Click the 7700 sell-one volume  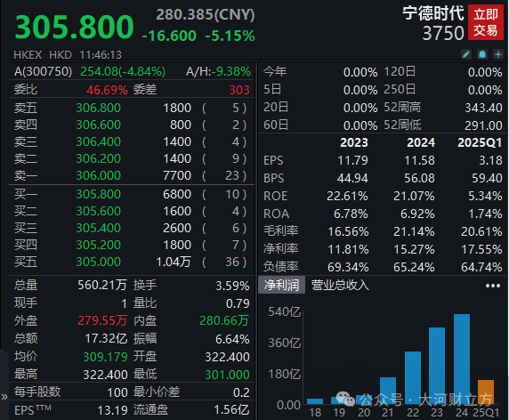click(x=177, y=175)
